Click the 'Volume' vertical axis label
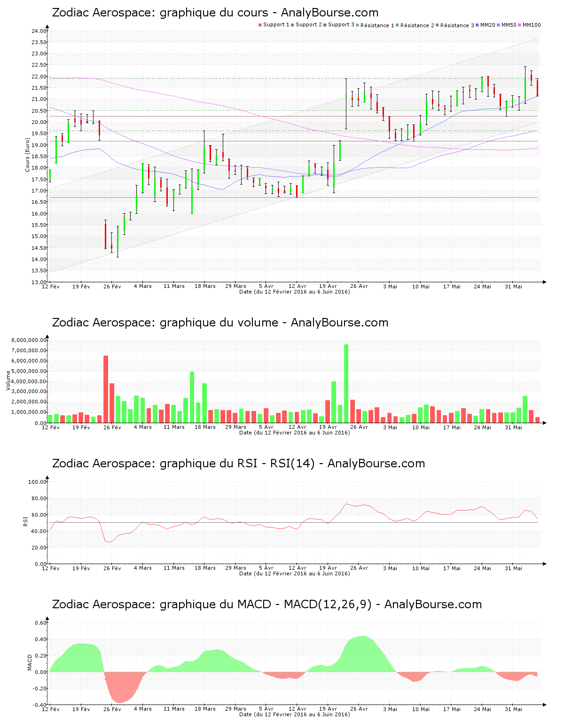The width and height of the screenshot is (564, 728). click(8, 380)
